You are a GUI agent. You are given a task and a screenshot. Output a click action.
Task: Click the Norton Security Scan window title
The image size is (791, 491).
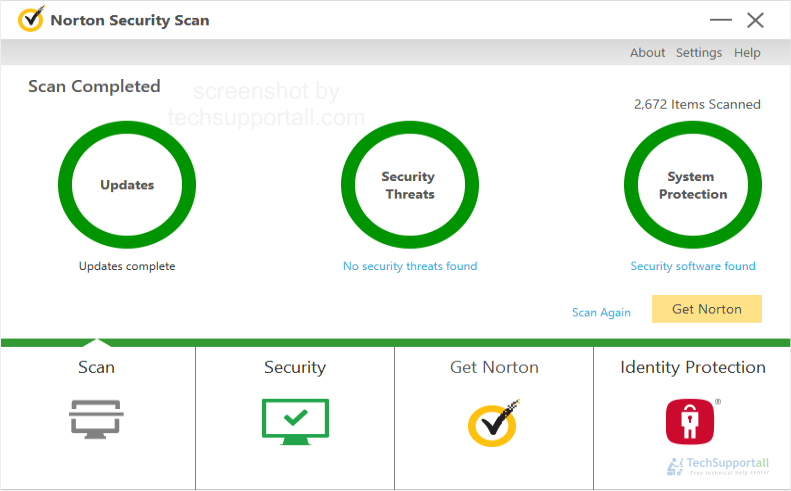tap(130, 20)
